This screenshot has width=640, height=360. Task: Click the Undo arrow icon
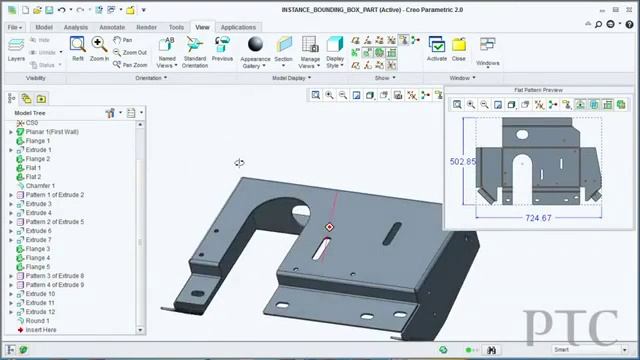(x=62, y=10)
